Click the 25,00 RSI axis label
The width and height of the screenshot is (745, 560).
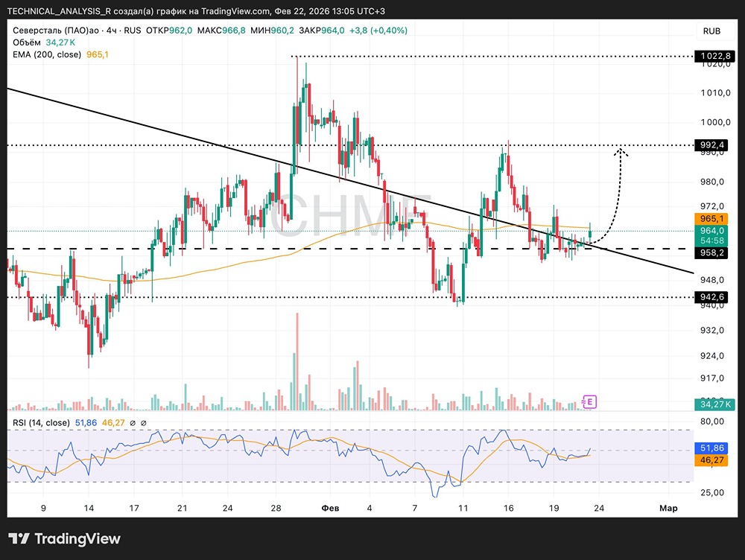point(711,492)
